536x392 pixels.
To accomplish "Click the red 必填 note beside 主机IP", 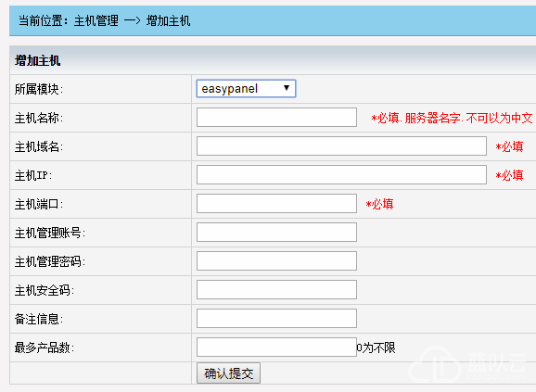I will [x=509, y=175].
